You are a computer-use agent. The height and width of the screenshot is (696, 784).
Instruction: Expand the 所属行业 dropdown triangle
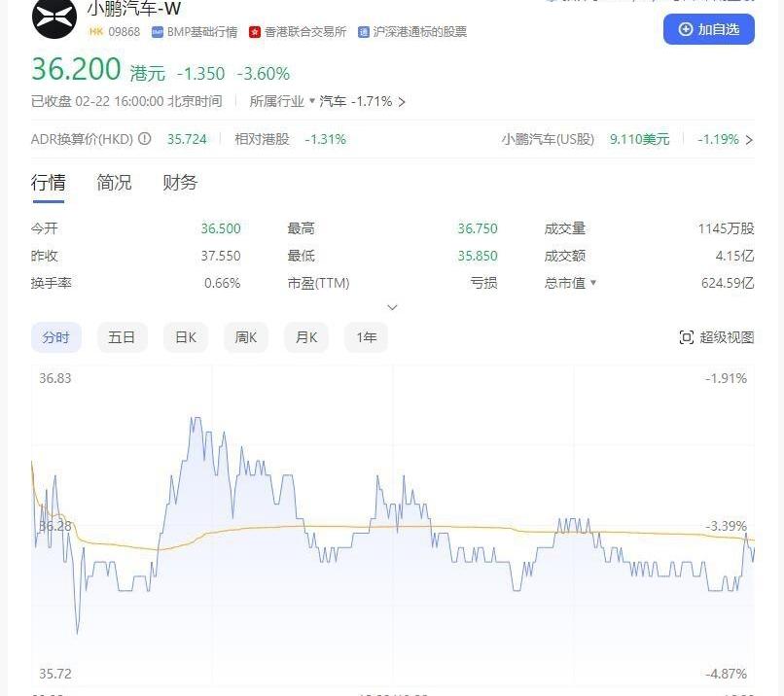pyautogui.click(x=312, y=101)
